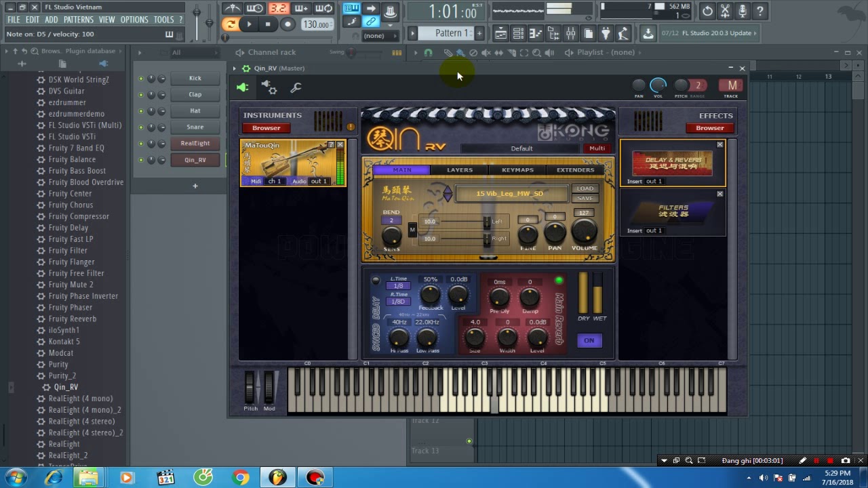868x488 pixels.
Task: Toggle the Synced Delay power LED
Action: click(x=376, y=280)
